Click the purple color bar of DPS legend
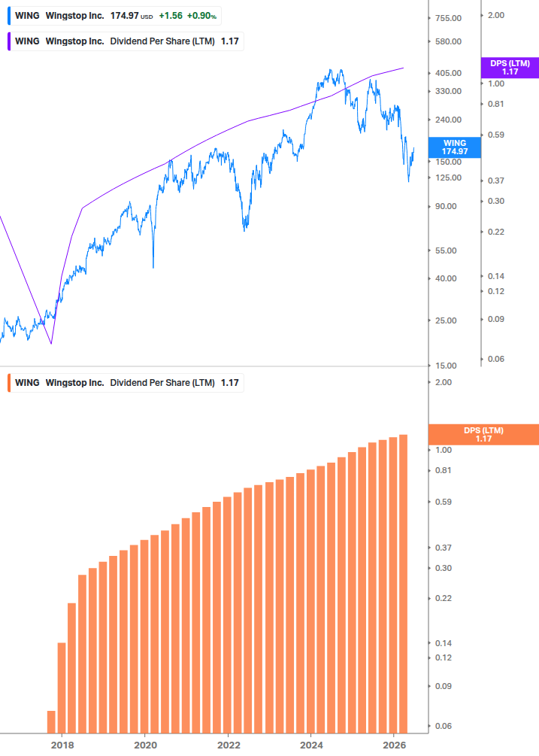 point(9,41)
